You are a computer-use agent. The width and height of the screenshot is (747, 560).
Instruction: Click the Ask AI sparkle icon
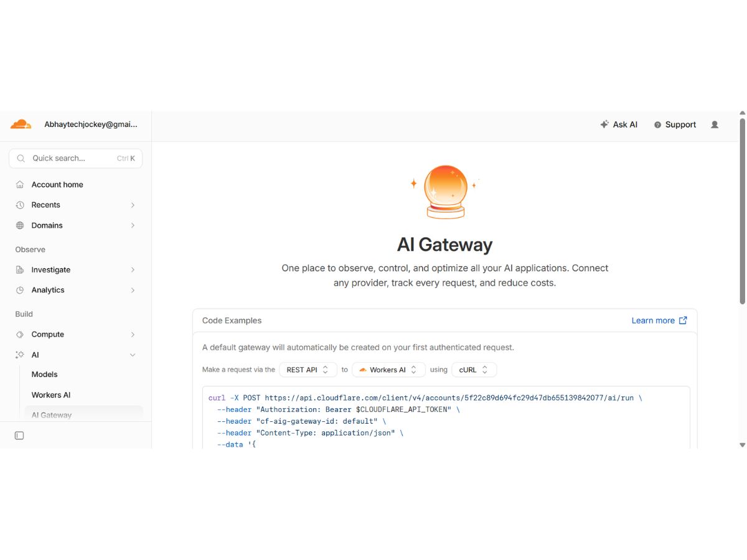coord(604,124)
